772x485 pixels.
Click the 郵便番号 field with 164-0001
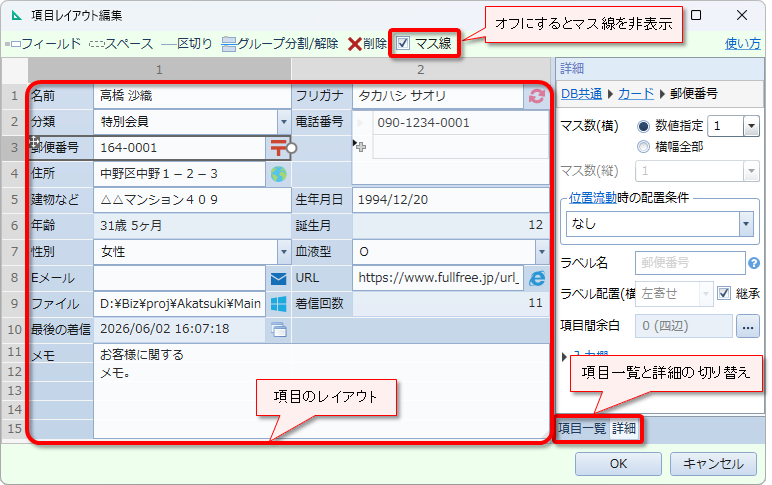[x=179, y=148]
